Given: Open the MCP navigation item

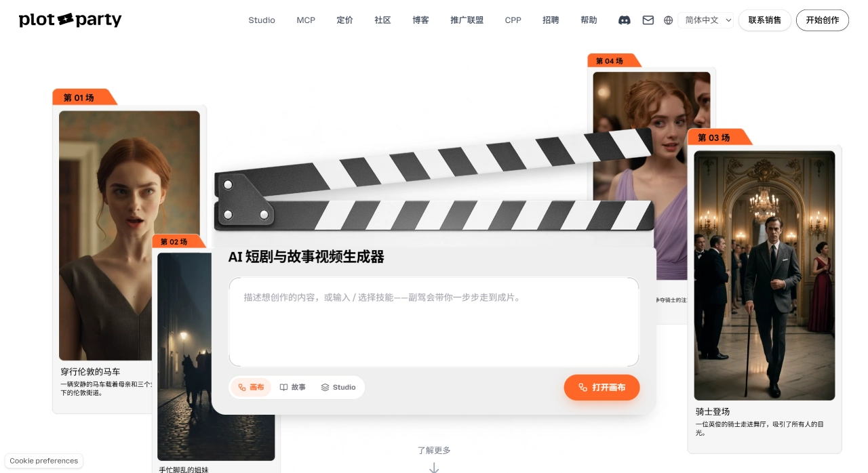Looking at the screenshot, I should click(306, 20).
